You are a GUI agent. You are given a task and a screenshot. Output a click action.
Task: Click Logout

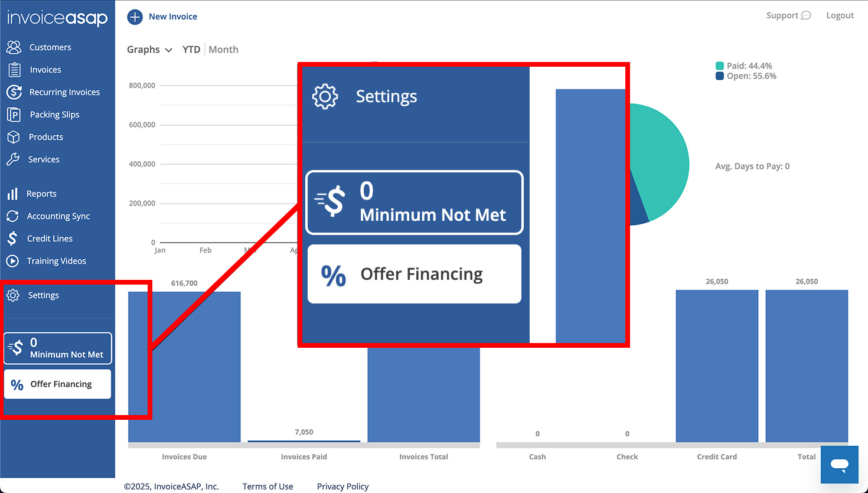pos(840,15)
